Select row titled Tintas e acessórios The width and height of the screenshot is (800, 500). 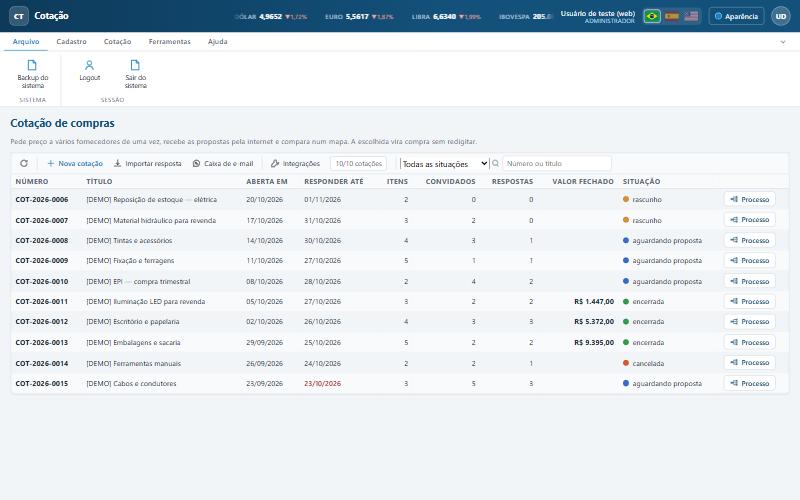(399, 240)
